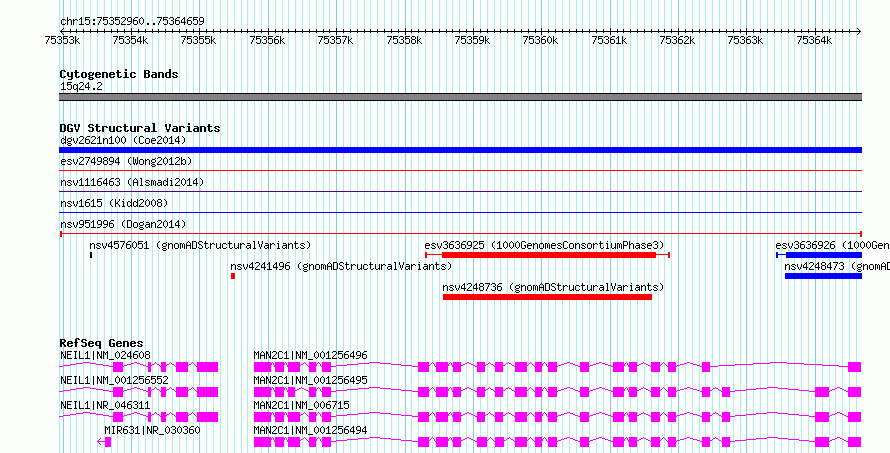Click the MIR631|NR_030360 gene label

152,430
